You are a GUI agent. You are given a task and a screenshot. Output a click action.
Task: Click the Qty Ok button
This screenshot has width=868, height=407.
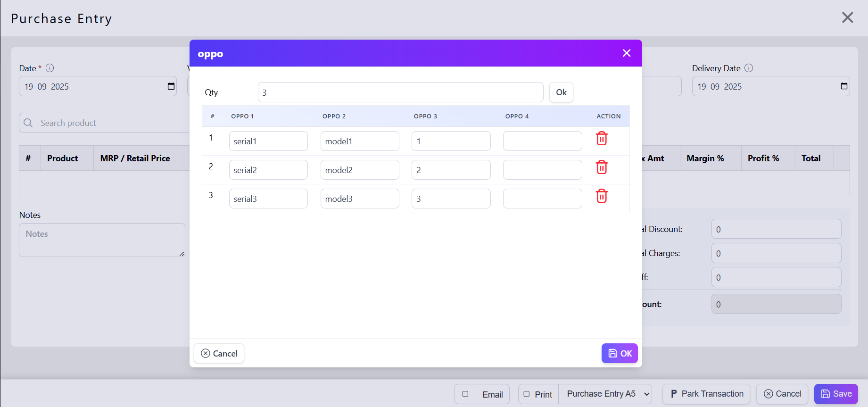point(561,92)
